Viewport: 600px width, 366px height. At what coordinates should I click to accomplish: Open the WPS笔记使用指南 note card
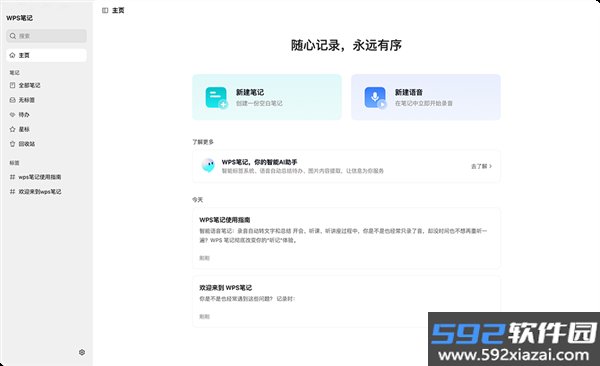click(x=346, y=238)
